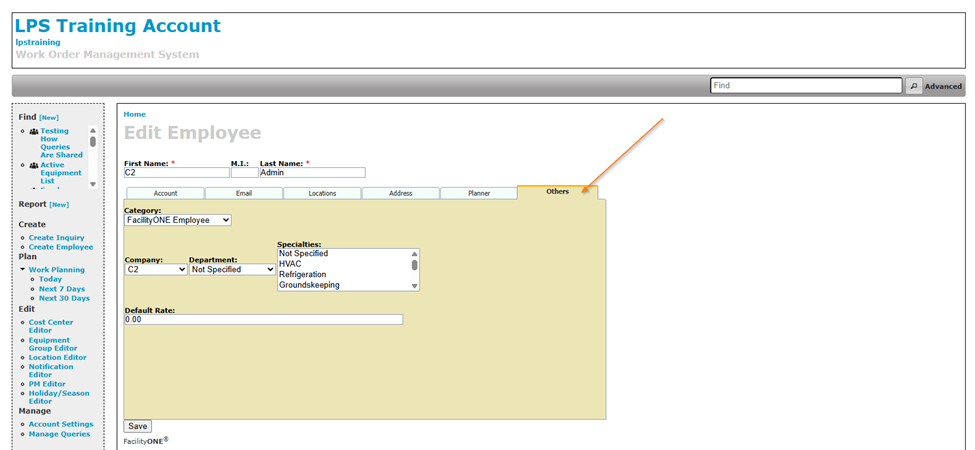Screen dimensions: 975x450
Task: Open the Category dropdown
Action: click(x=178, y=220)
